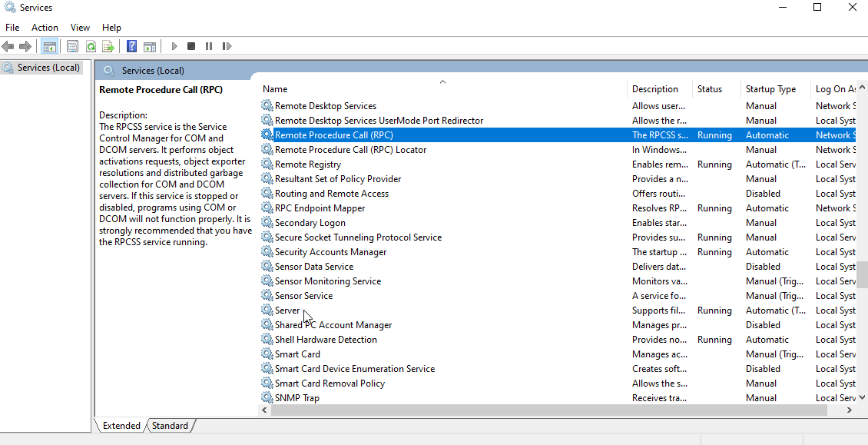Open the File menu
Image resolution: width=868 pixels, height=445 pixels.
pyautogui.click(x=12, y=28)
